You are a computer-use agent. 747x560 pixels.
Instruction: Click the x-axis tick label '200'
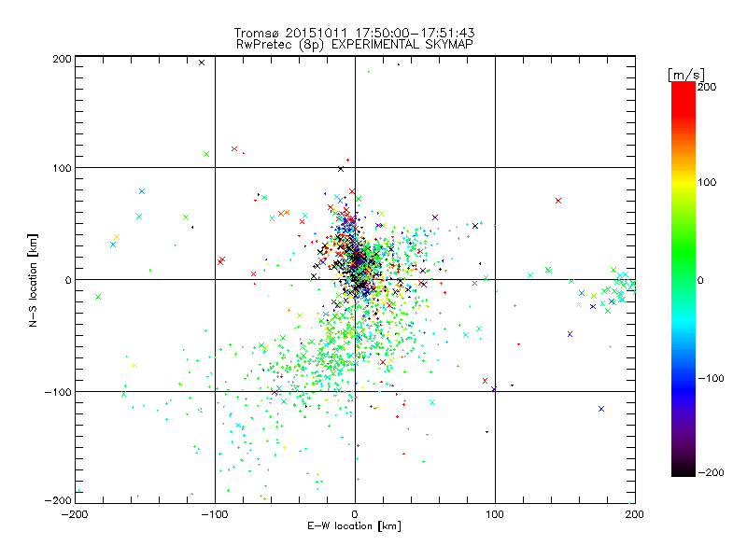(635, 514)
